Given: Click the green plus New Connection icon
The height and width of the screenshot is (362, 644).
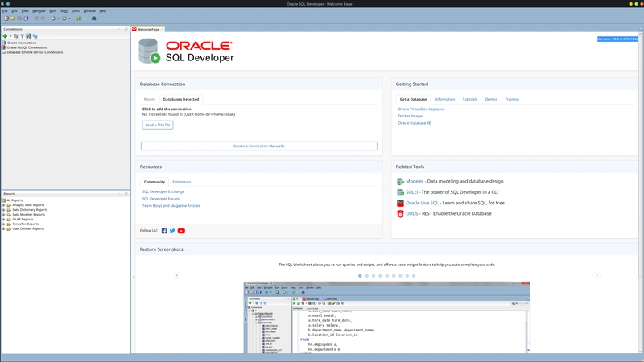Looking at the screenshot, I should [5, 36].
